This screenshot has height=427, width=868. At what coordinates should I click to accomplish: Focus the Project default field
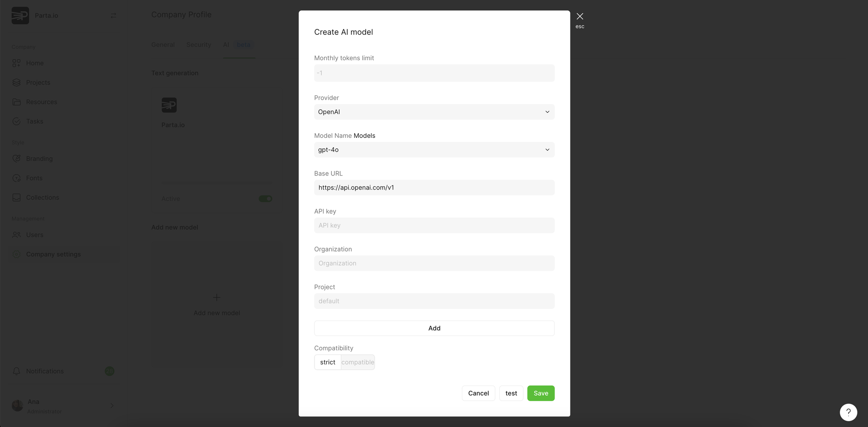point(434,301)
